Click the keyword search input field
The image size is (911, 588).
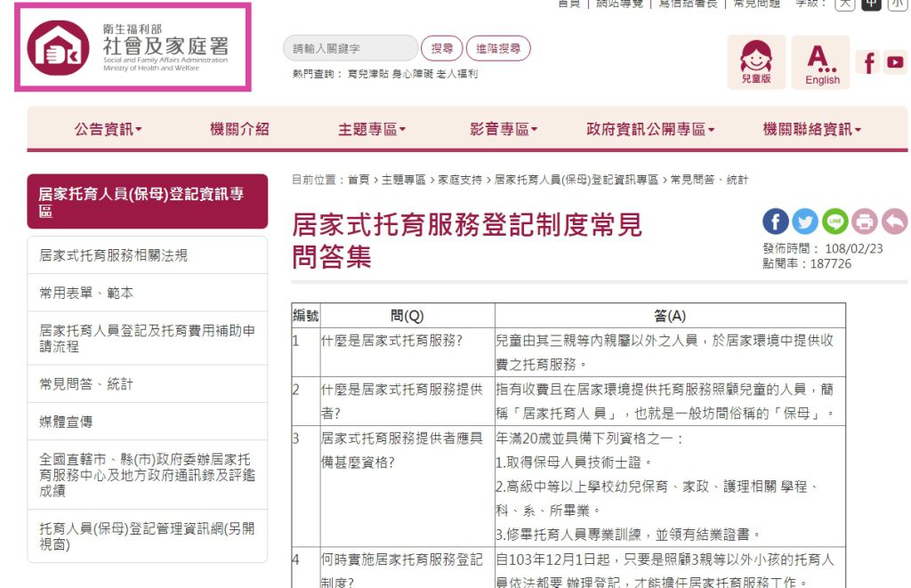350,49
